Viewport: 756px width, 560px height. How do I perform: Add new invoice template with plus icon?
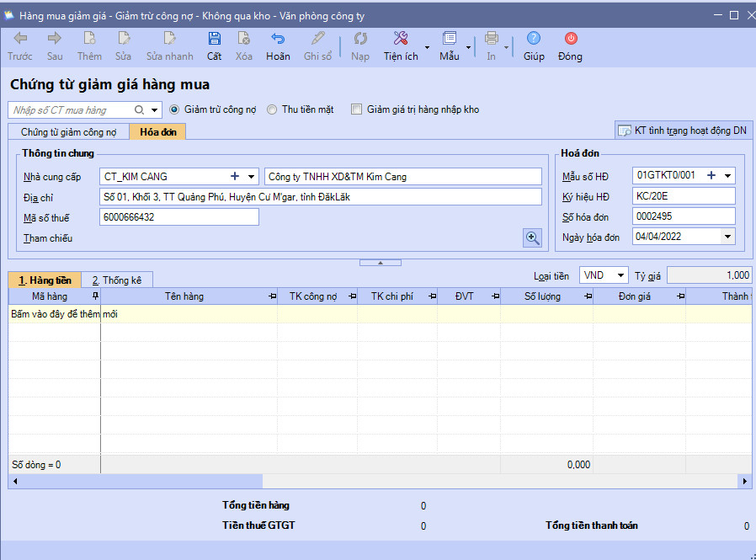[711, 175]
